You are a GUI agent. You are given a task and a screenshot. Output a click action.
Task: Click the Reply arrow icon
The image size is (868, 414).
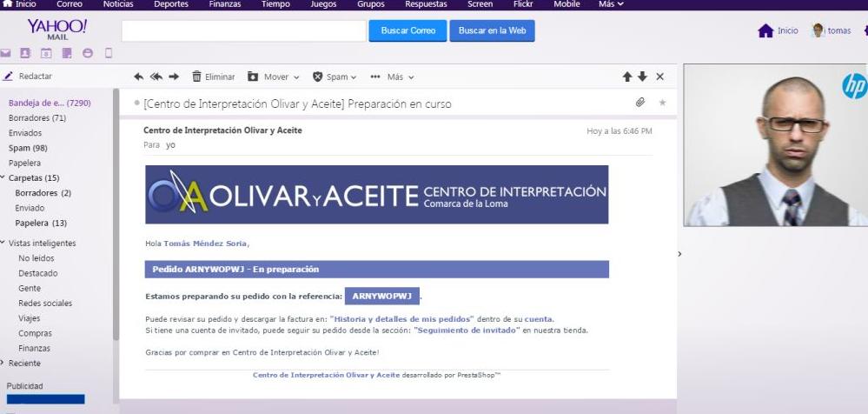coord(139,77)
